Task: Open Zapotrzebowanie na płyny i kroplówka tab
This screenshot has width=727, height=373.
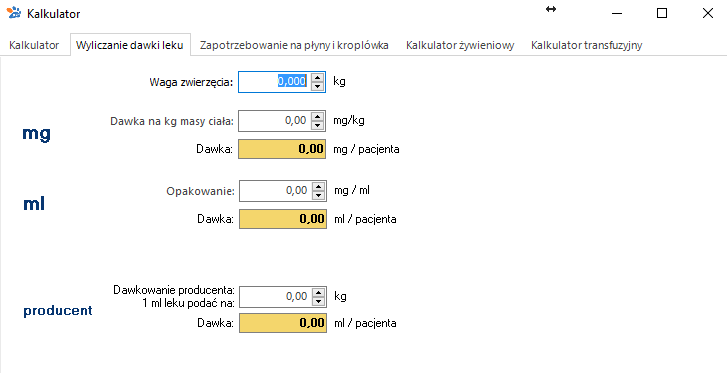Action: click(x=294, y=45)
